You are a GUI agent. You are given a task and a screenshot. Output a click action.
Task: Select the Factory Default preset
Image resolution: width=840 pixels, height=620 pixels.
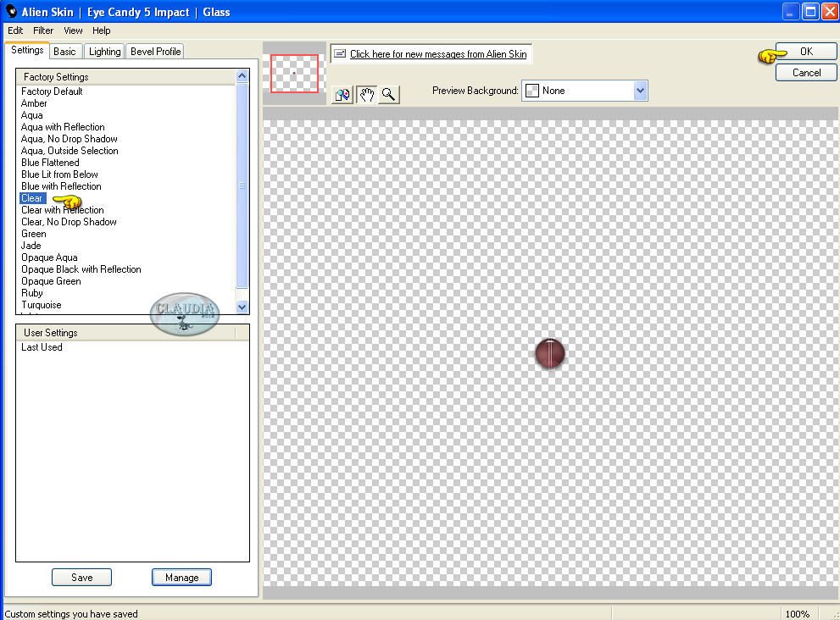point(52,91)
